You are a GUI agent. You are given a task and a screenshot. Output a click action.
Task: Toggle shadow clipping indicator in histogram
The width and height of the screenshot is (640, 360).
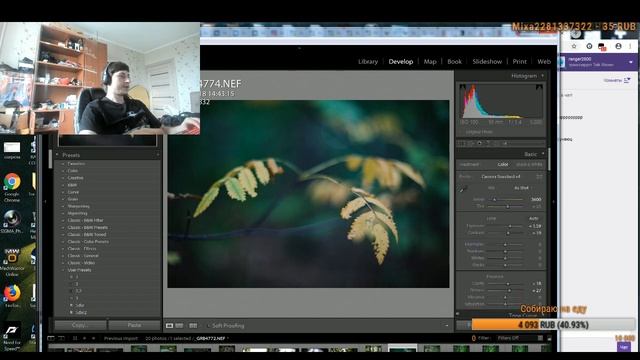pyautogui.click(x=462, y=87)
